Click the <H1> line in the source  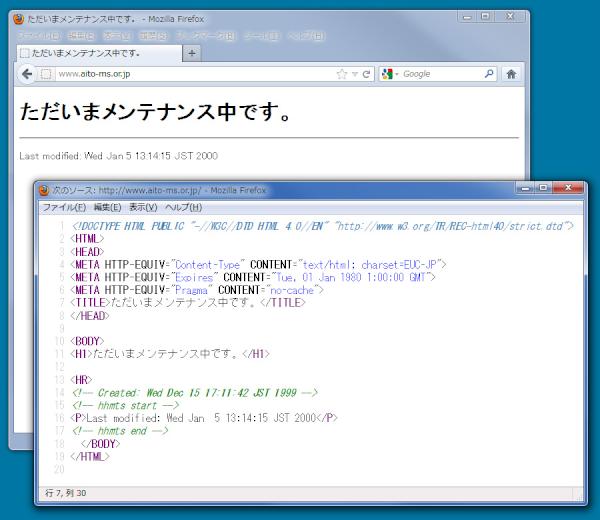pos(170,354)
